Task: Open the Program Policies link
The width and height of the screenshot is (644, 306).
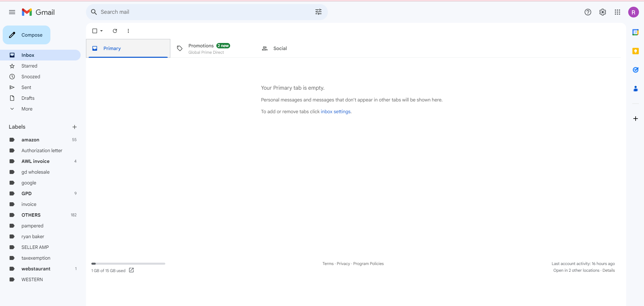Action: tap(368, 264)
